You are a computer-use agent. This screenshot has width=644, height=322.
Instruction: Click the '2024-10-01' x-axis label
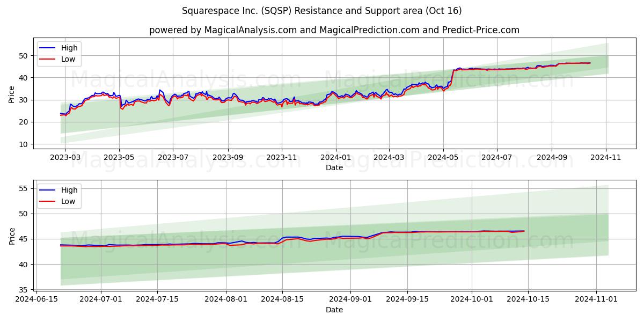(472, 301)
